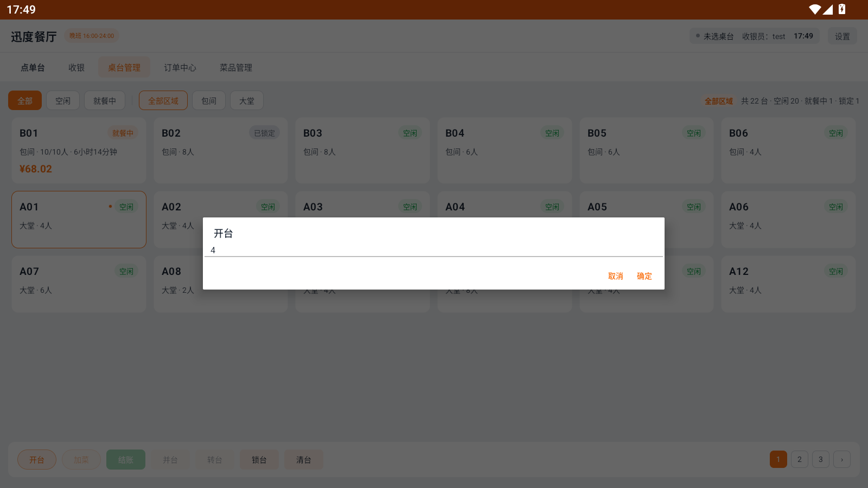The image size is (868, 488).
Task: Filter tables by 全部 status
Action: pos(25,100)
